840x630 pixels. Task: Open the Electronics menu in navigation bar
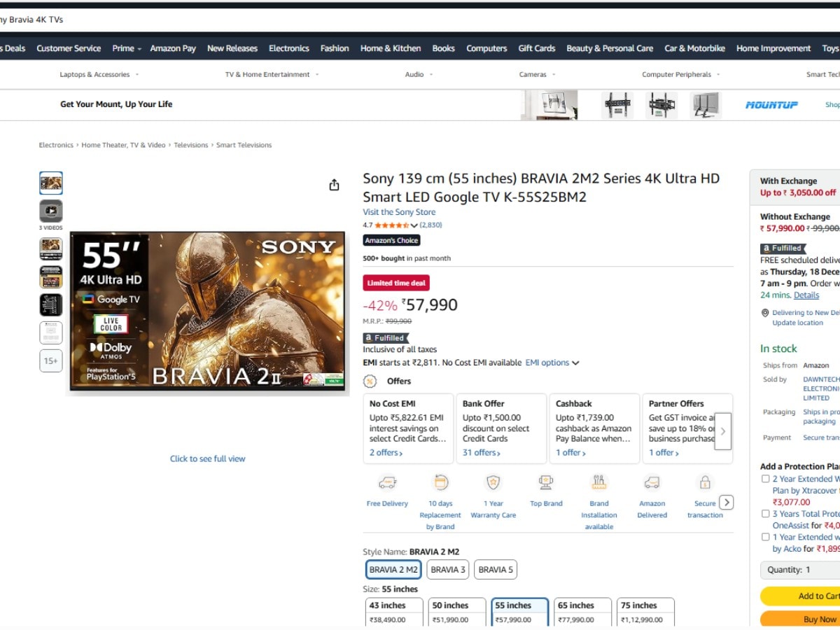click(x=288, y=48)
